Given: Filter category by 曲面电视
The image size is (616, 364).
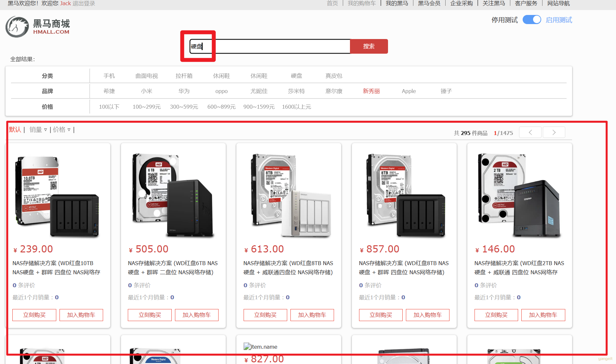Looking at the screenshot, I should click(147, 76).
